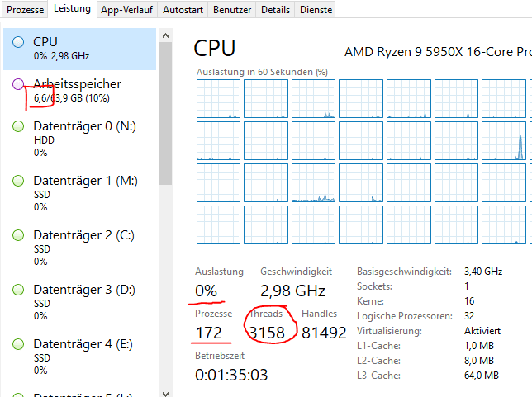Image resolution: width=532 pixels, height=397 pixels.
Task: Open the App-Verlauf tab
Action: pyautogui.click(x=126, y=10)
